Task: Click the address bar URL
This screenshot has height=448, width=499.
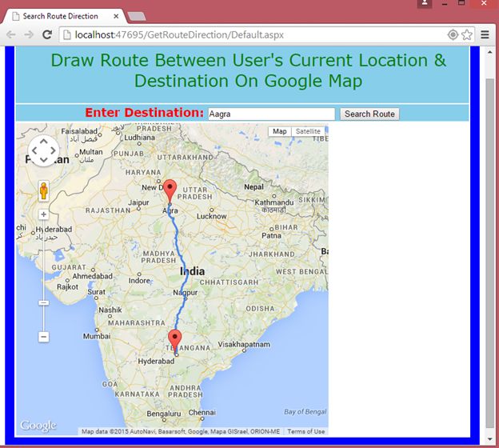Action: coord(179,34)
